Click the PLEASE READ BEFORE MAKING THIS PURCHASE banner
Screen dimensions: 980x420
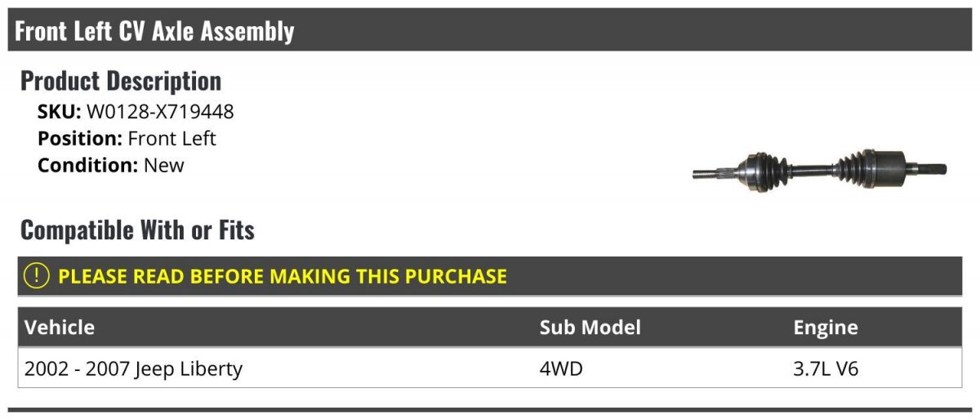click(490, 276)
